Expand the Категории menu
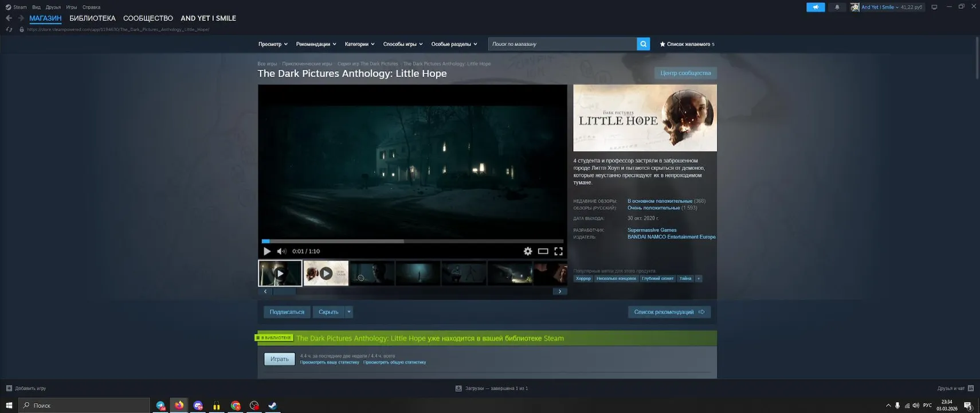The height and width of the screenshot is (413, 980). coord(359,44)
